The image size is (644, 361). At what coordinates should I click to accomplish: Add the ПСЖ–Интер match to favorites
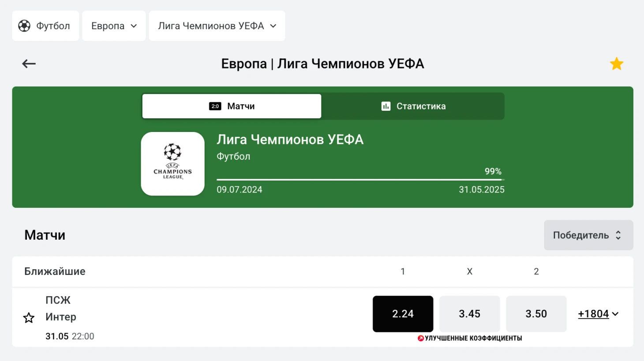(x=29, y=318)
